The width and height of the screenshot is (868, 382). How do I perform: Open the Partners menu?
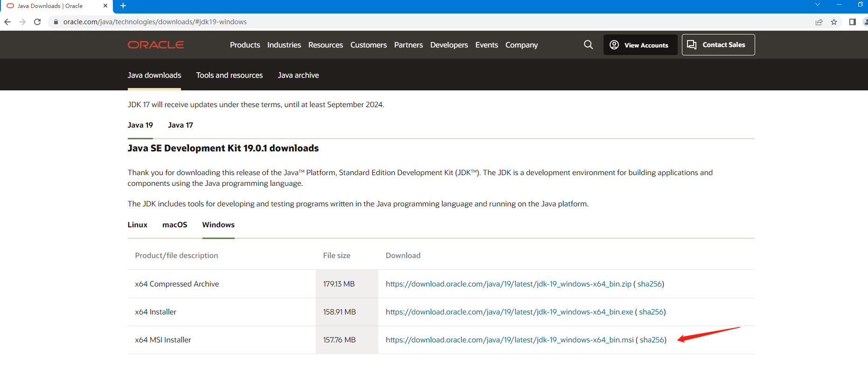click(x=409, y=45)
